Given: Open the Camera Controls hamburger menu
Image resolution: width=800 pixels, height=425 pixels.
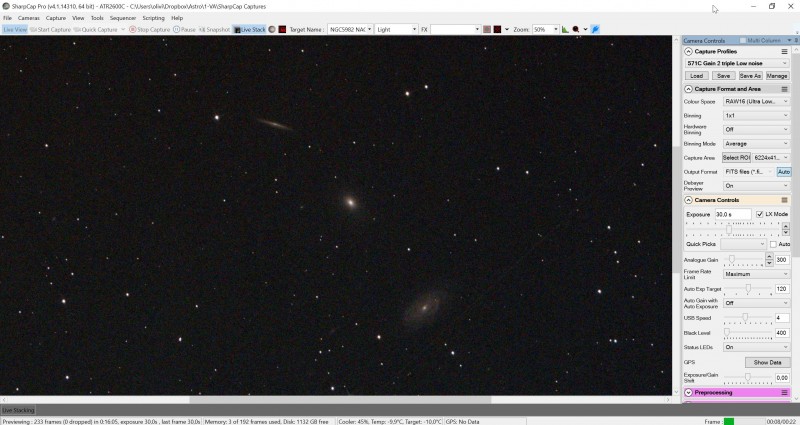Looking at the screenshot, I should pos(784,200).
